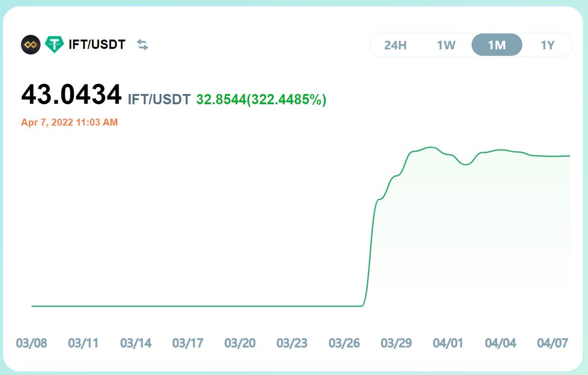Image resolution: width=588 pixels, height=375 pixels.
Task: Click the gray IFT/USDT unit label
Action: [159, 99]
